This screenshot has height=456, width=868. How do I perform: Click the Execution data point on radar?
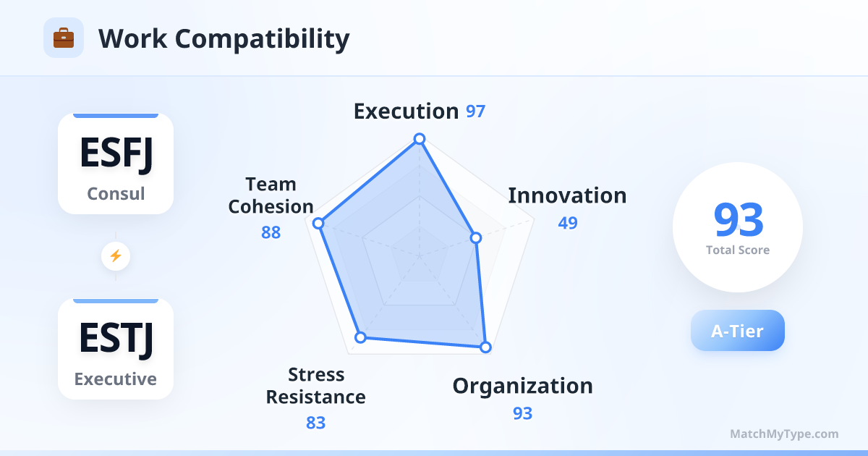coord(418,138)
